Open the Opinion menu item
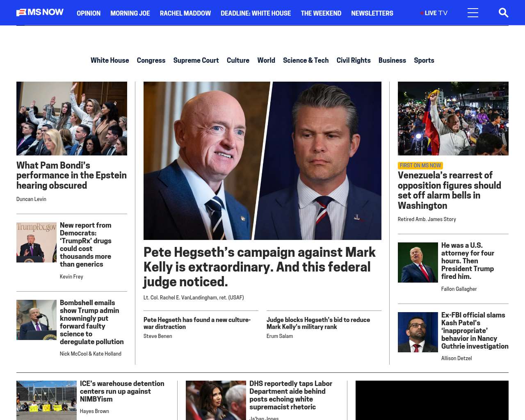This screenshot has height=420, width=525. click(x=89, y=13)
